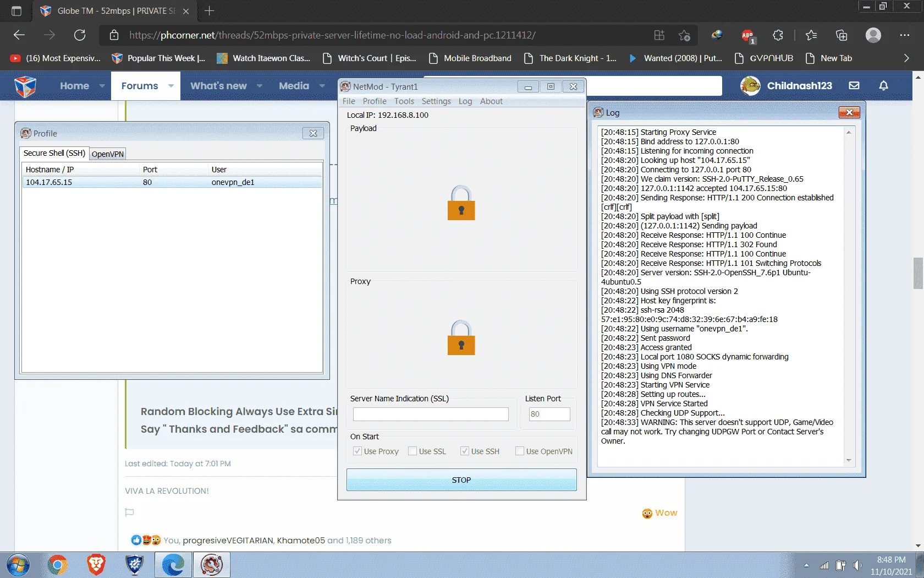Open the notifications bell icon
The height and width of the screenshot is (578, 924).
[883, 86]
